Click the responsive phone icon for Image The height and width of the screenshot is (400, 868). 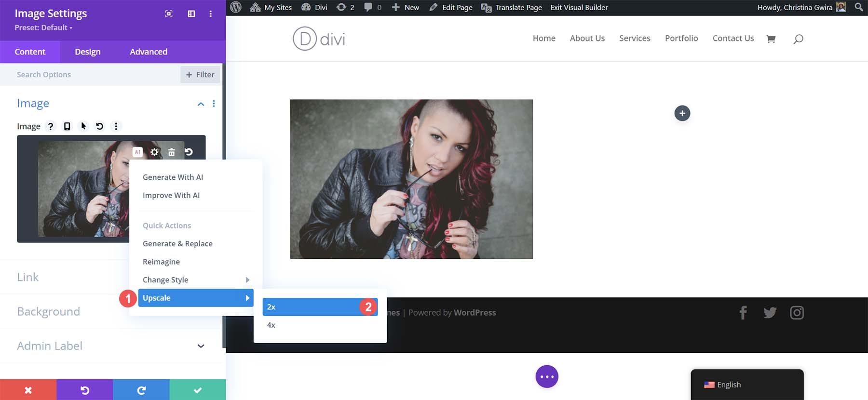pos(67,126)
